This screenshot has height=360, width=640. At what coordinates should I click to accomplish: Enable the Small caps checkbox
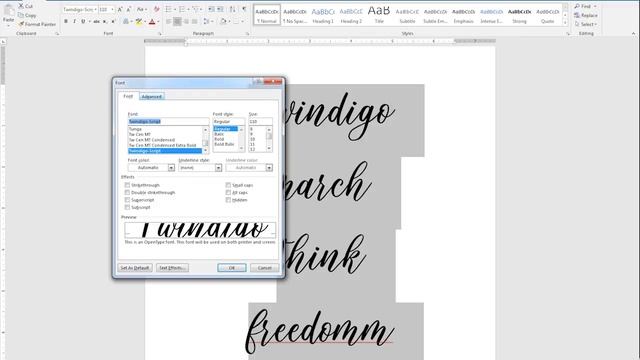tap(228, 185)
